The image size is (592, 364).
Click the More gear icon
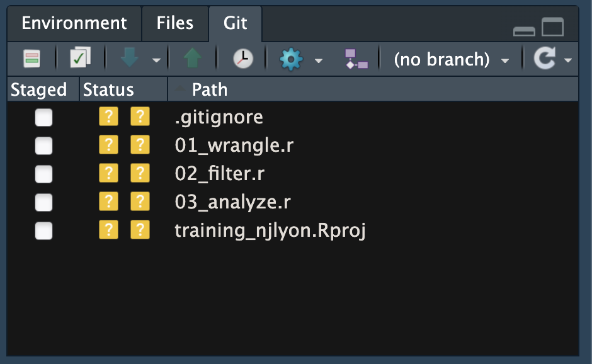[291, 59]
